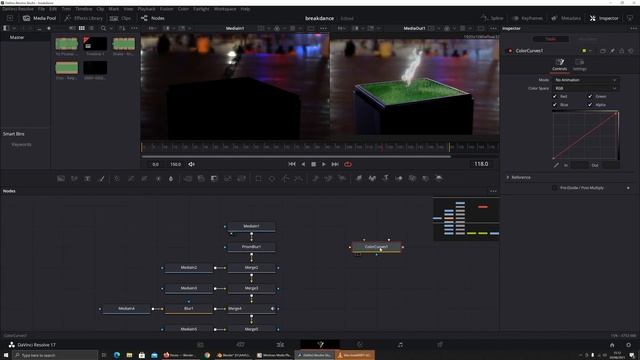Mute the viewer audio speaker icon
Screen dimensions: 640x360
tap(191, 164)
